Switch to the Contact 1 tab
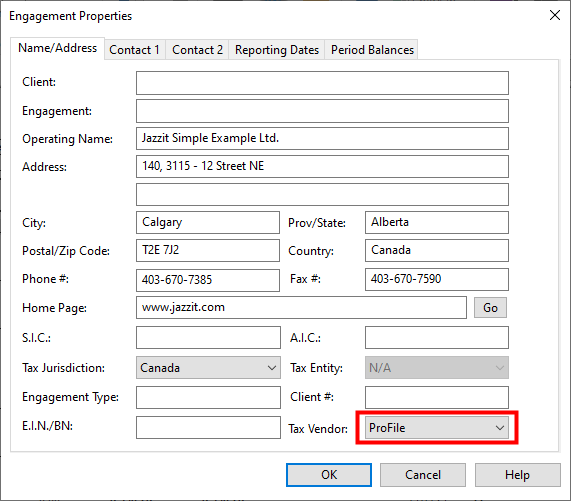This screenshot has width=571, height=501. pyautogui.click(x=134, y=50)
